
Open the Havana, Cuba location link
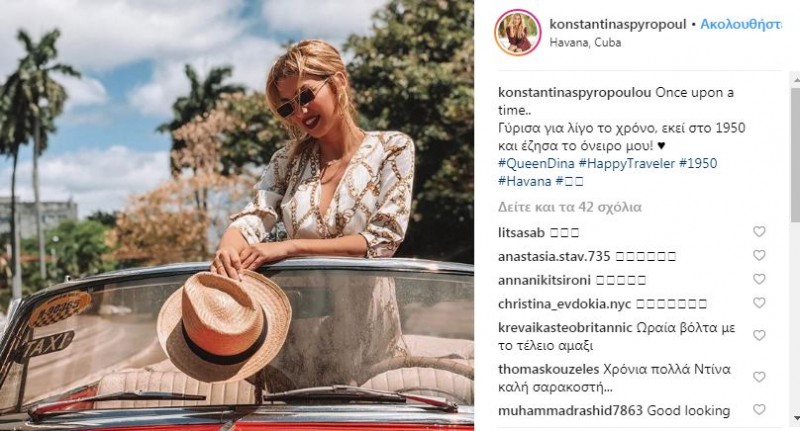[x=585, y=42]
